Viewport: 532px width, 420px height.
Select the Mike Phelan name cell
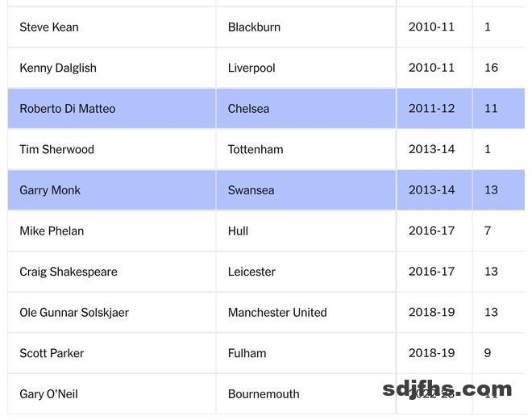[52, 231]
